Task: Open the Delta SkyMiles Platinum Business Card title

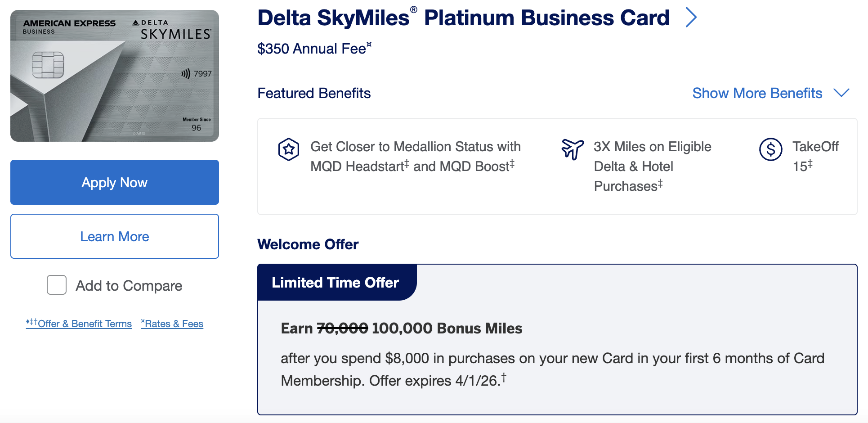Action: (x=463, y=18)
